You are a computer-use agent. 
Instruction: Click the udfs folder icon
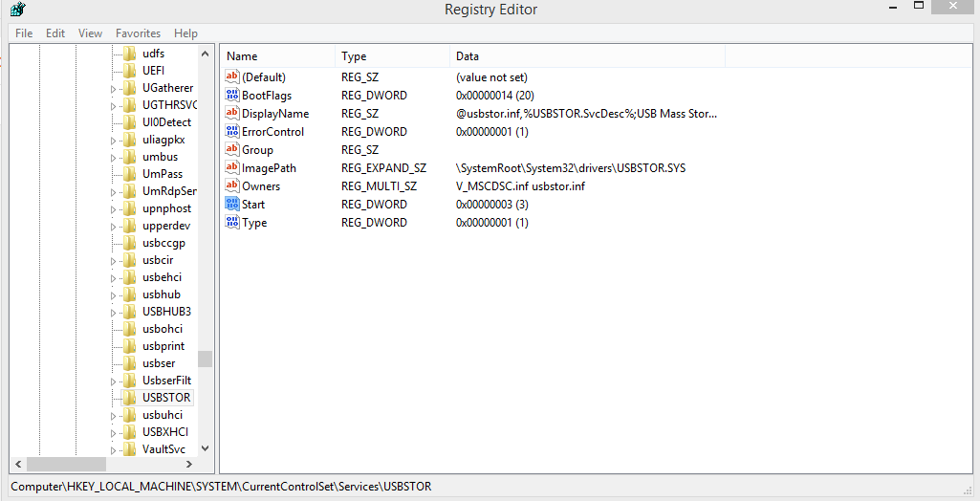coord(129,54)
